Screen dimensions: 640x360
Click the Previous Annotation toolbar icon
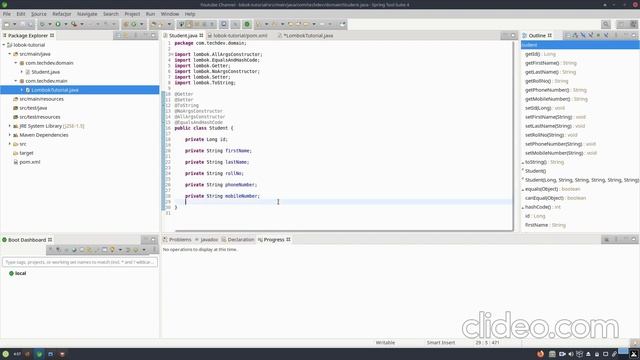coord(274,24)
